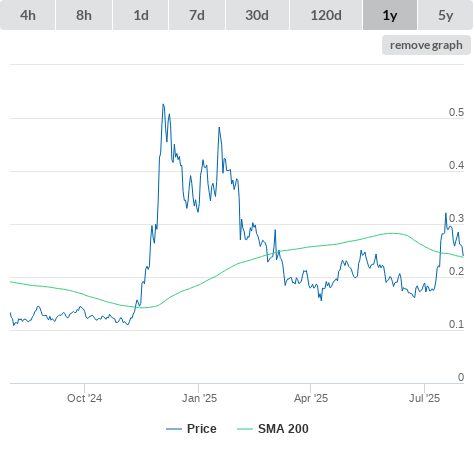Image resolution: width=474 pixels, height=455 pixels.
Task: Click the remove graph button
Action: pos(426,45)
